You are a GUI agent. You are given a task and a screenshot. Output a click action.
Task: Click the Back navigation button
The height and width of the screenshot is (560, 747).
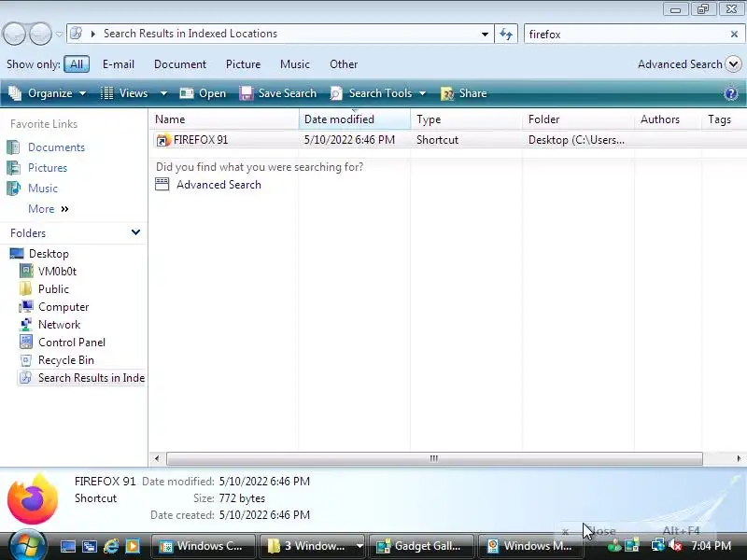tap(14, 34)
